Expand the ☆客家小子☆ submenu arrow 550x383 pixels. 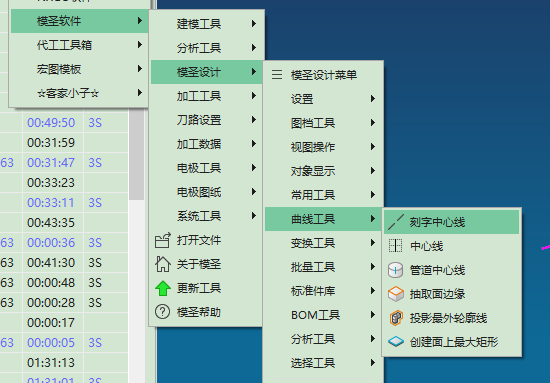tap(140, 93)
